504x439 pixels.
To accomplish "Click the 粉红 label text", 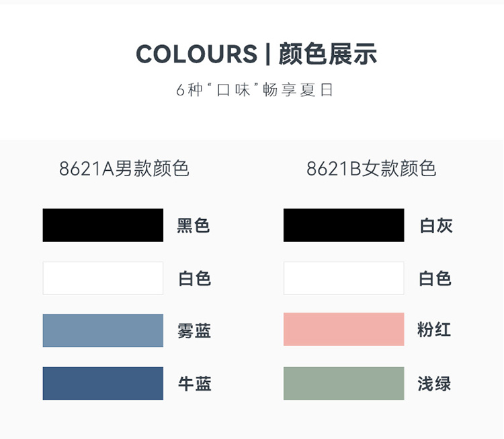I will click(x=434, y=329).
